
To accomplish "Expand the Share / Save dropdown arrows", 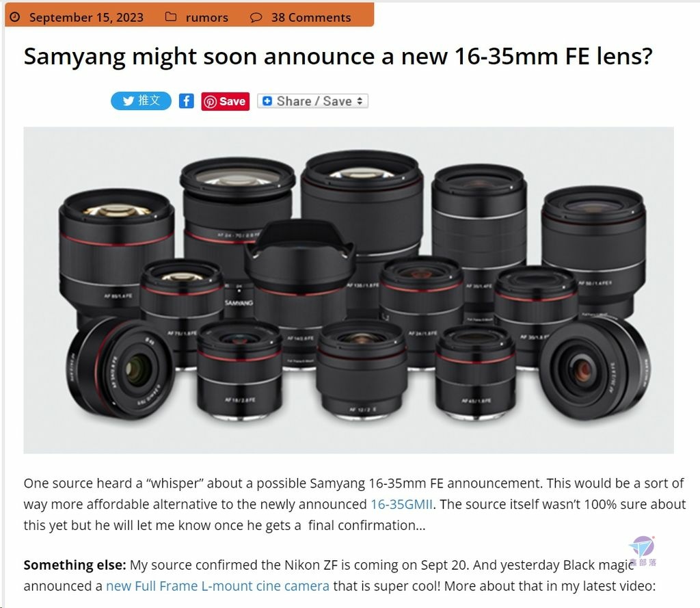I will pyautogui.click(x=360, y=101).
